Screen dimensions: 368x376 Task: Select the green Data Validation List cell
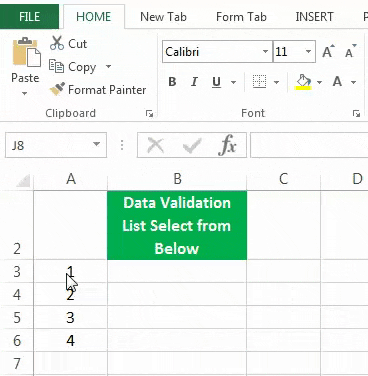point(177,225)
